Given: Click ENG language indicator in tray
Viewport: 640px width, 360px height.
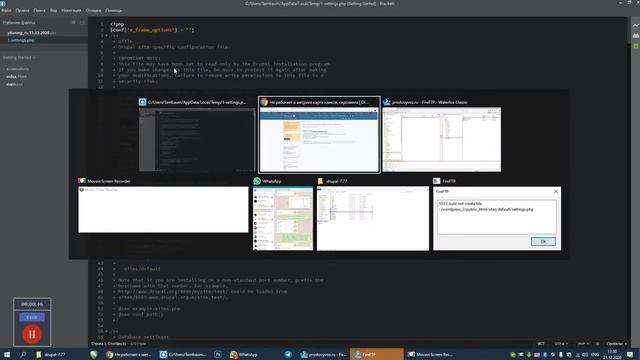Looking at the screenshot, I should 595,354.
